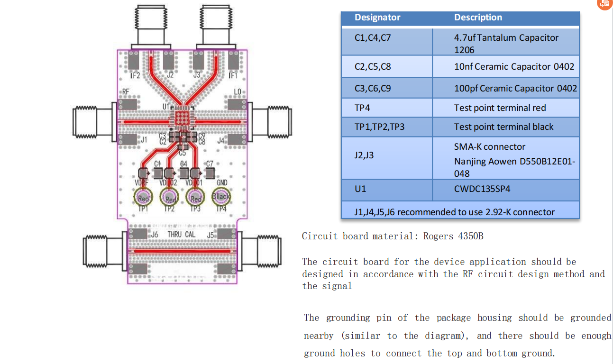The width and height of the screenshot is (613, 364).
Task: Click "Circuit board material: Rogers 4350B" line
Action: click(393, 236)
